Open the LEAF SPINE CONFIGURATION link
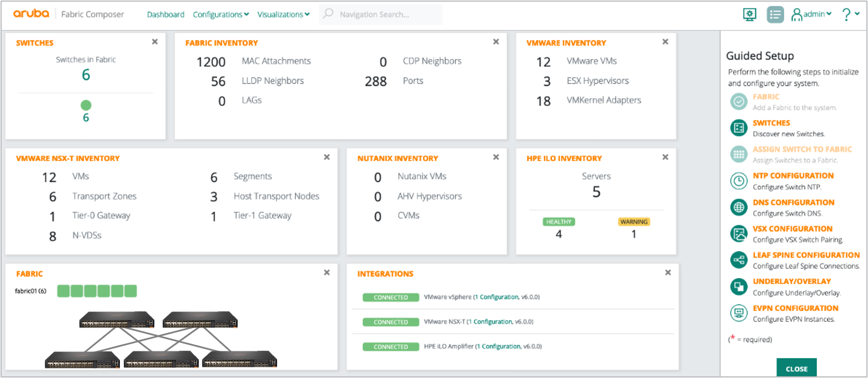The image size is (868, 378). pyautogui.click(x=806, y=255)
